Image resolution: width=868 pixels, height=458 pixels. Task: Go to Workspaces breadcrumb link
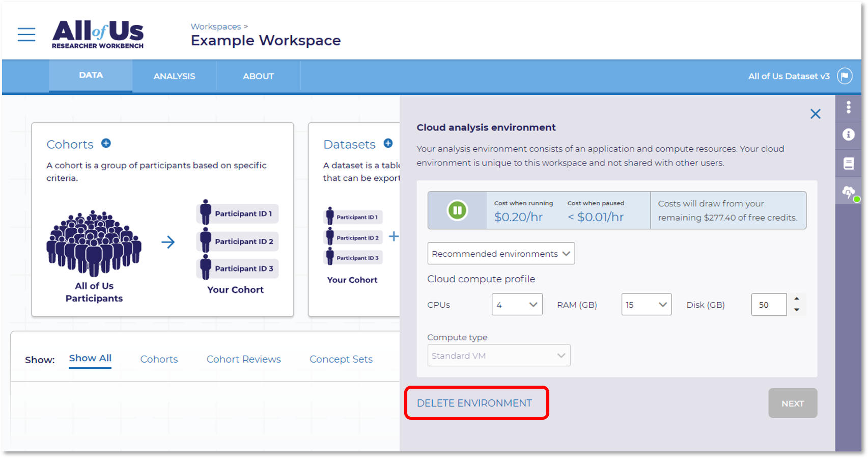[216, 26]
